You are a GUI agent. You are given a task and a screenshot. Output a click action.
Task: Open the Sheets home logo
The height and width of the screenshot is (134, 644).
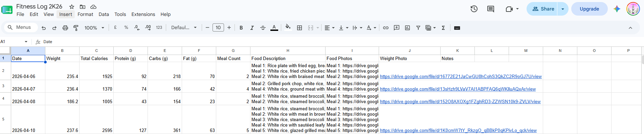point(7,9)
